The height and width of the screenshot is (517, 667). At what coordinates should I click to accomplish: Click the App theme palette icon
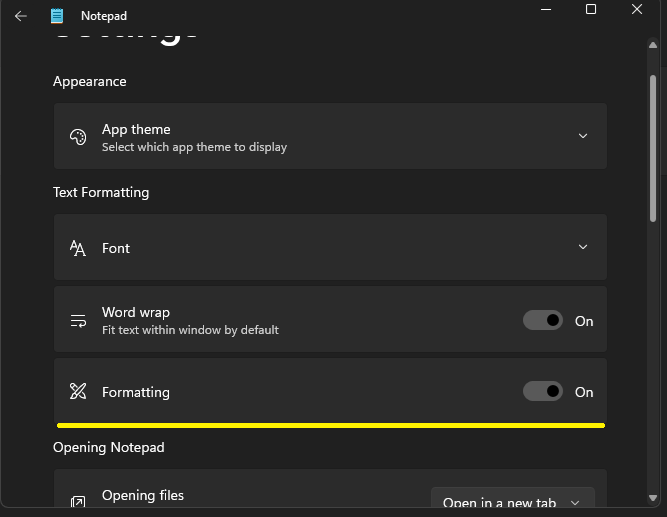(78, 137)
